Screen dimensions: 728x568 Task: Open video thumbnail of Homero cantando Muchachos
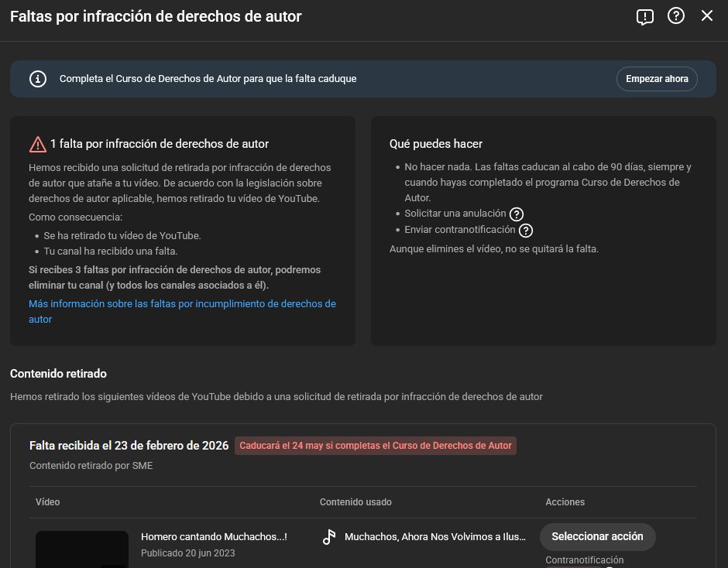82,549
